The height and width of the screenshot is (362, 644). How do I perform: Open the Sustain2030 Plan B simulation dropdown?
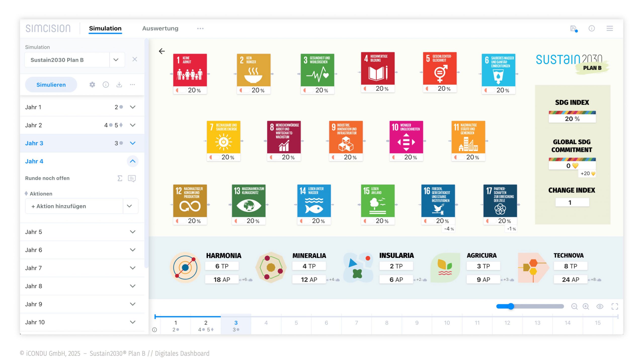coord(116,60)
